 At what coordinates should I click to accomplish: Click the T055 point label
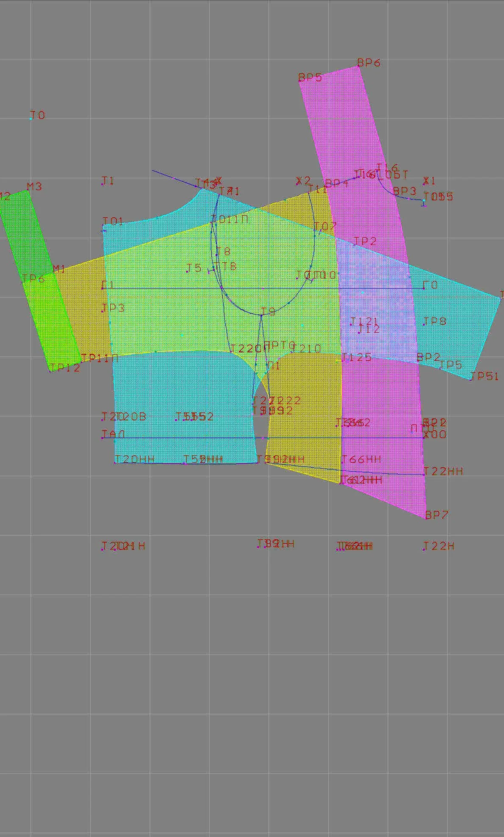click(x=439, y=197)
